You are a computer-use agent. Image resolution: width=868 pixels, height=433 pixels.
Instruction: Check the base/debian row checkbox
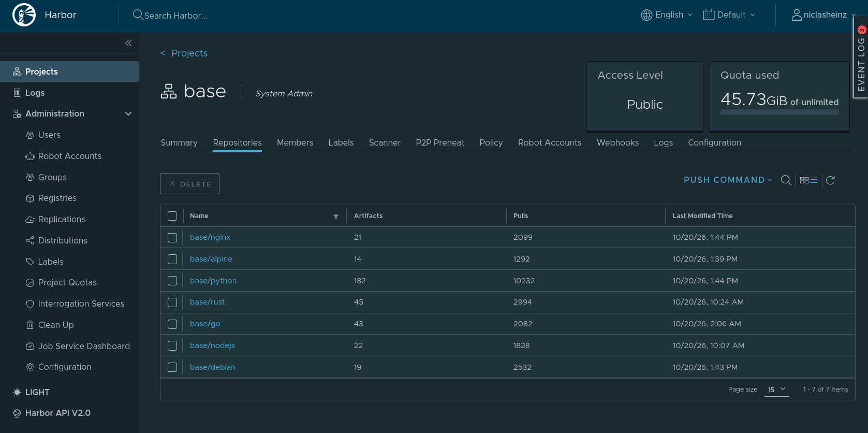[172, 367]
